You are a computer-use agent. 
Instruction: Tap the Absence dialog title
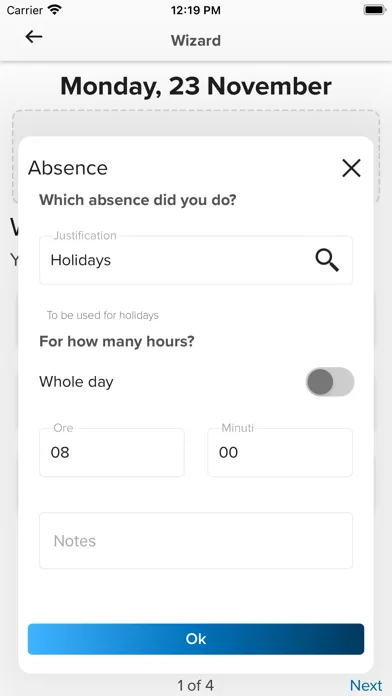click(x=68, y=168)
